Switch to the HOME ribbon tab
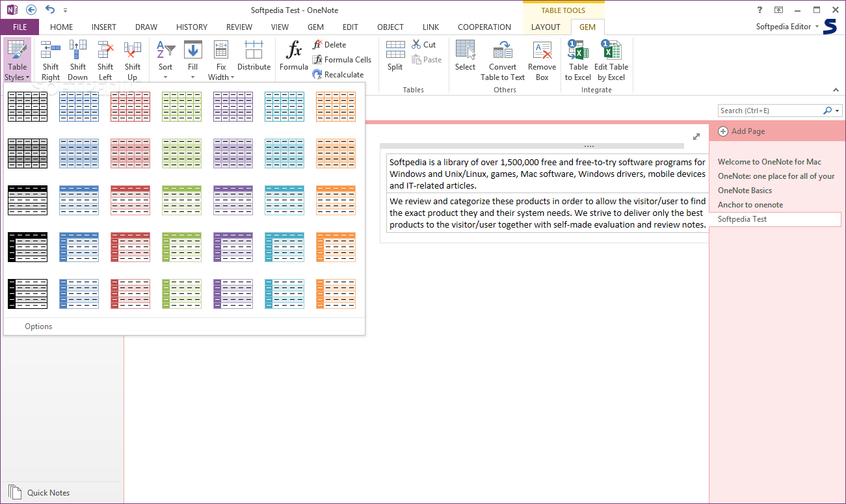 [x=62, y=27]
